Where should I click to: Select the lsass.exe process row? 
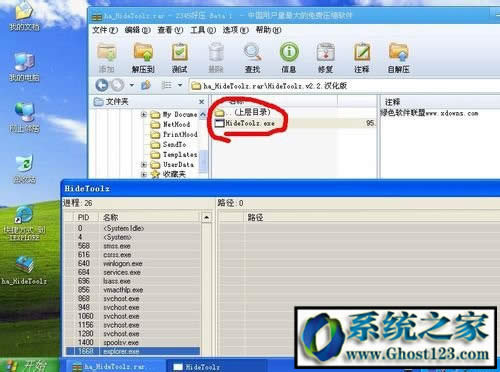point(133,281)
